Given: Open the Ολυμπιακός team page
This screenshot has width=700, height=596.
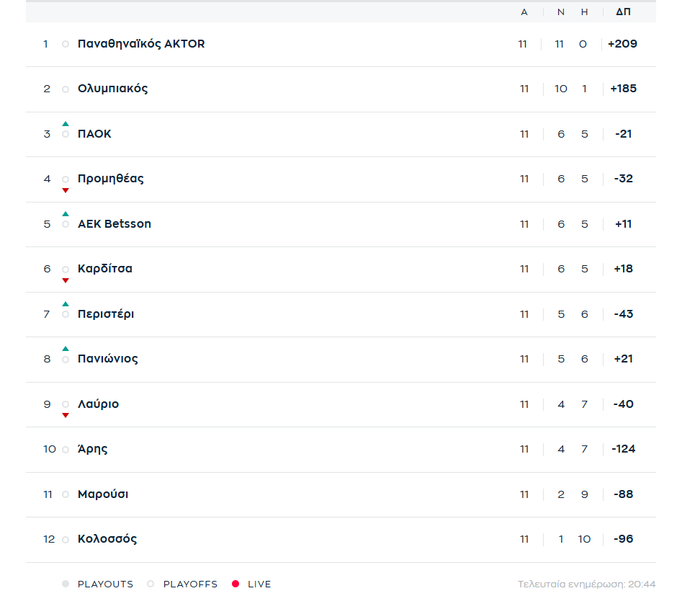Looking at the screenshot, I should [112, 89].
